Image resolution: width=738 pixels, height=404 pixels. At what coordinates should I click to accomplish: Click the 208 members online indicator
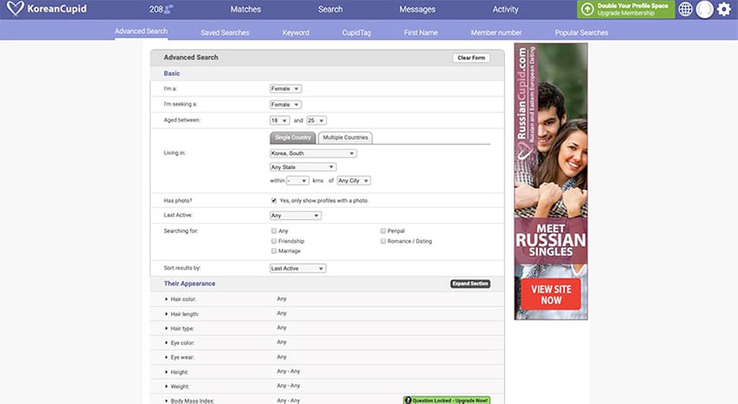pos(161,9)
